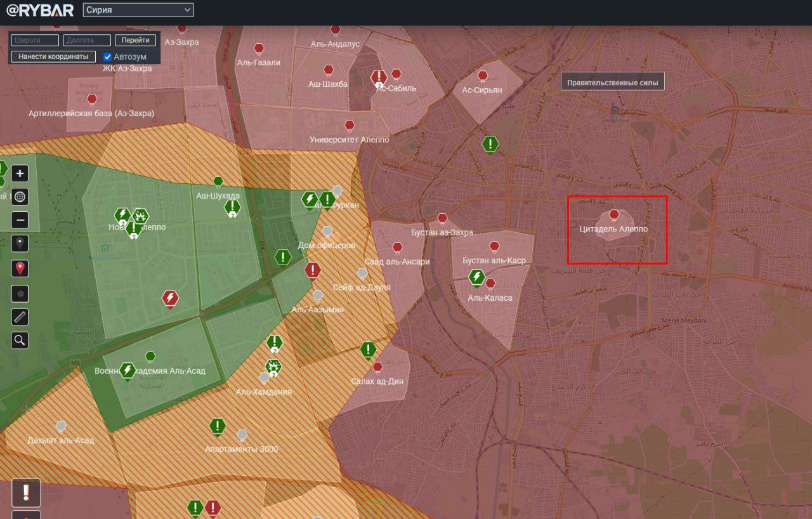Click the exclamation events button at bottom left
Viewport: 812px width, 519px height.
pyautogui.click(x=26, y=492)
